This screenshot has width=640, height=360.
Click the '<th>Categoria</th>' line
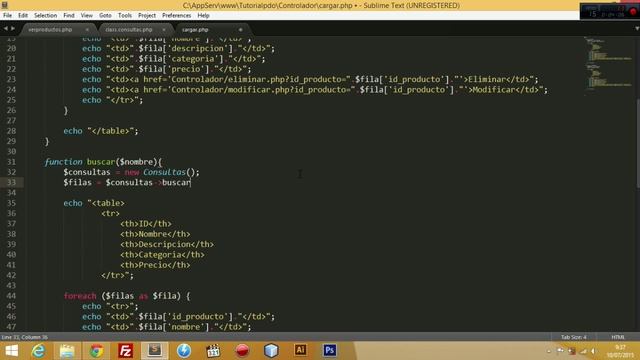tap(162, 255)
